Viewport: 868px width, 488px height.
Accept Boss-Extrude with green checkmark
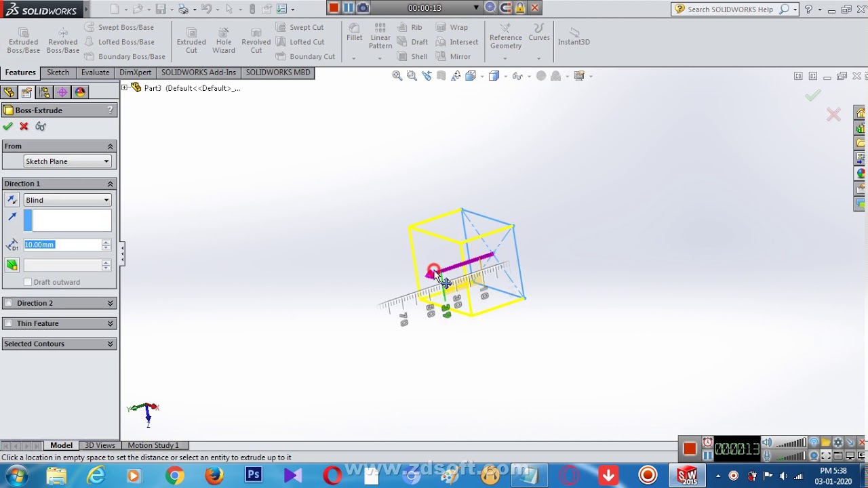pos(7,126)
